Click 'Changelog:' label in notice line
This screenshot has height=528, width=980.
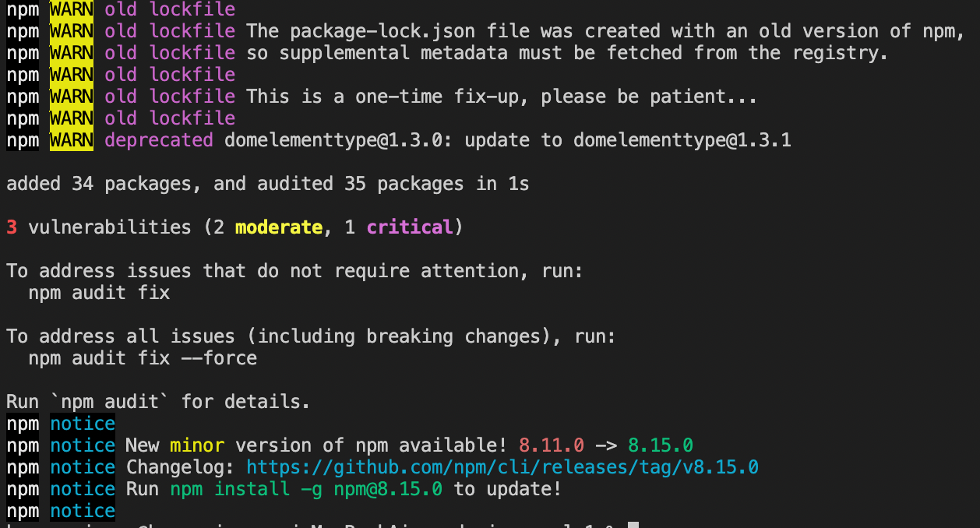pos(181,467)
